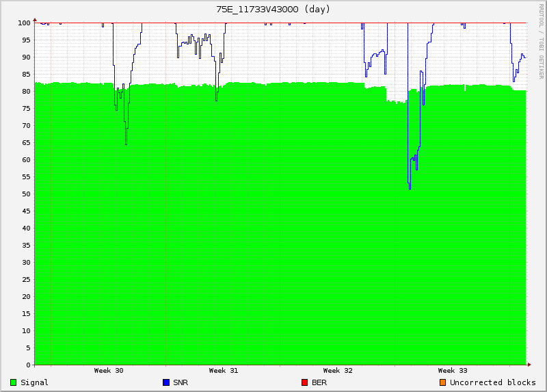Click the red BER legend swatch

(304, 382)
